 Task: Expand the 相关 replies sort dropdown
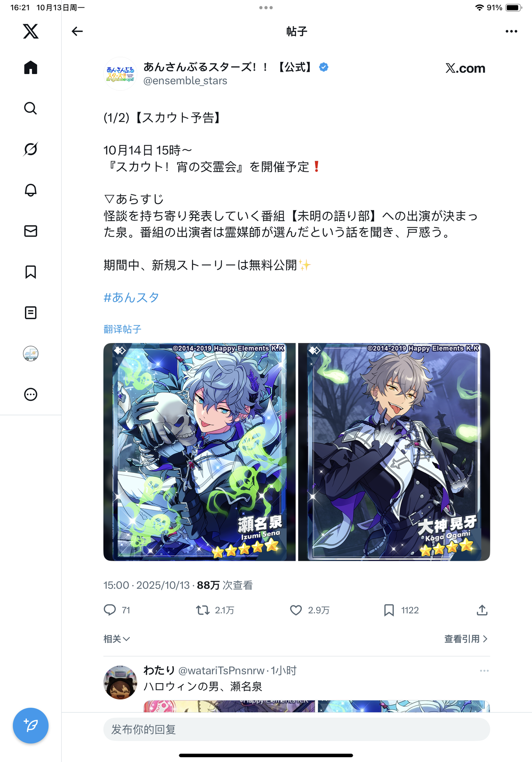coord(116,639)
